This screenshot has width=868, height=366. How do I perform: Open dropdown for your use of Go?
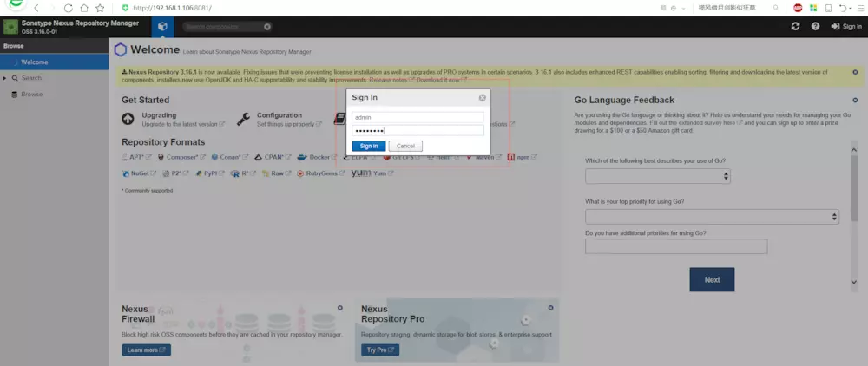pyautogui.click(x=658, y=176)
